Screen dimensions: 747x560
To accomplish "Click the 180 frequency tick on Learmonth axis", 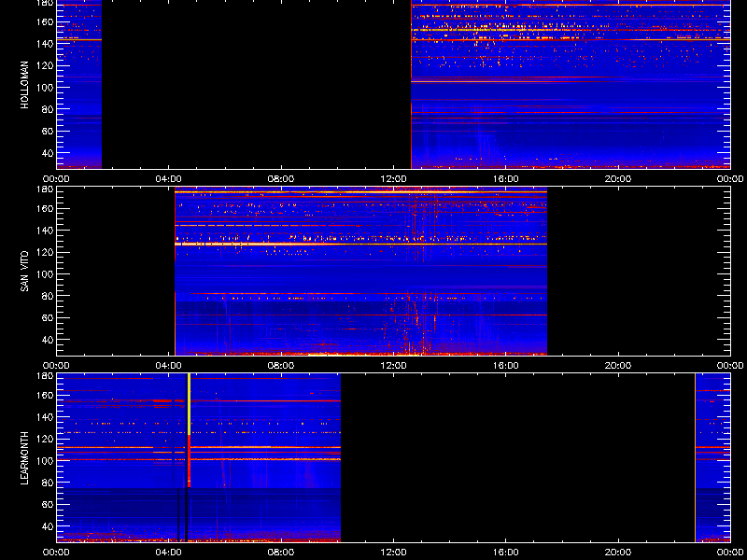I will click(45, 376).
